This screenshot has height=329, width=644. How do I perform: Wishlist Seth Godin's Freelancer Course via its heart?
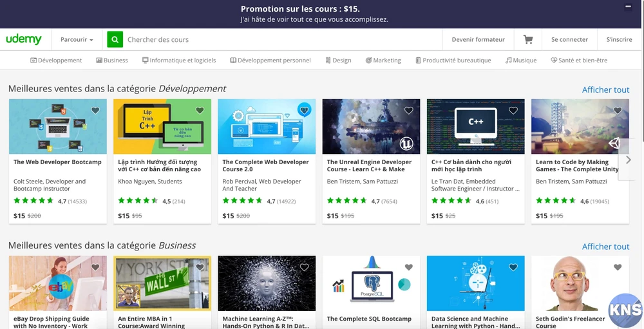(617, 267)
